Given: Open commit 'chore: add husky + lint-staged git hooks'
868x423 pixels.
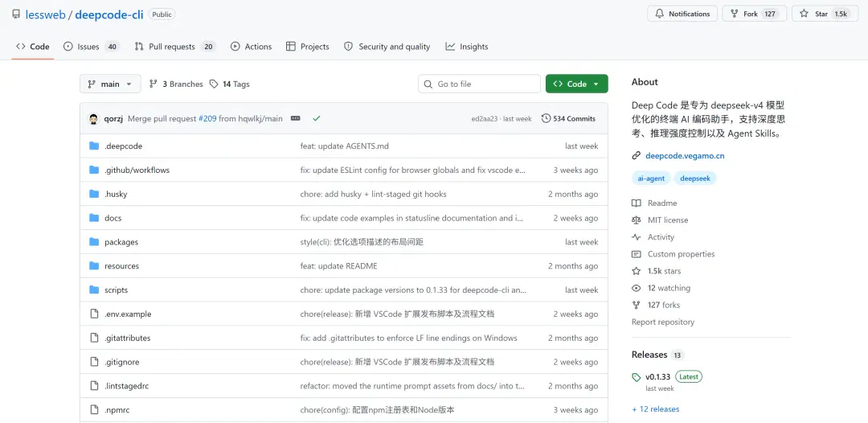Looking at the screenshot, I should pyautogui.click(x=373, y=195).
